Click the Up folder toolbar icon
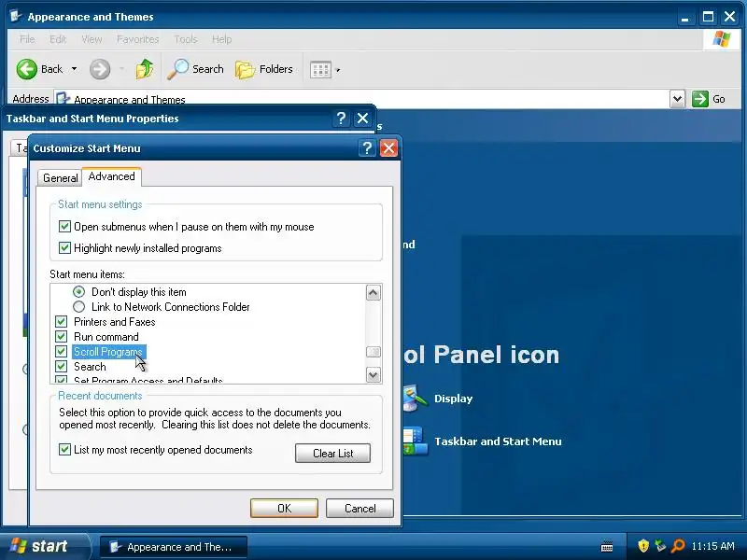The width and height of the screenshot is (747, 560). [x=145, y=69]
